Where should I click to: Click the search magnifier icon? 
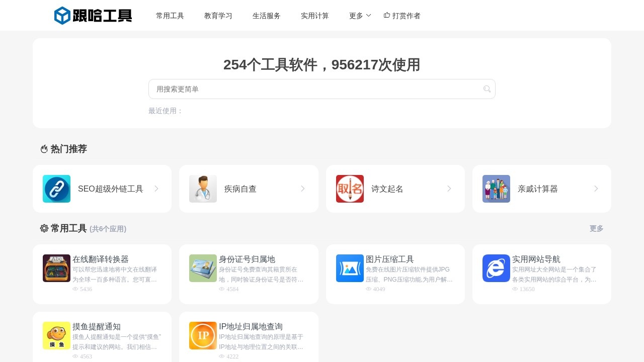pos(487,88)
